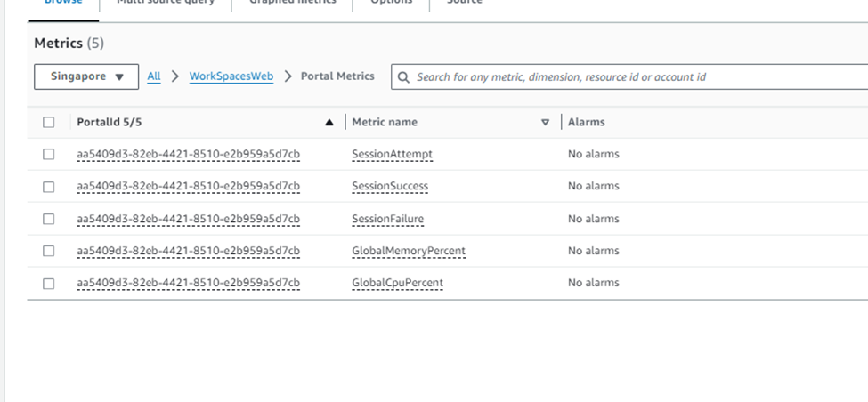
Task: Click PortalId in the SessionFailure row
Action: click(x=188, y=219)
